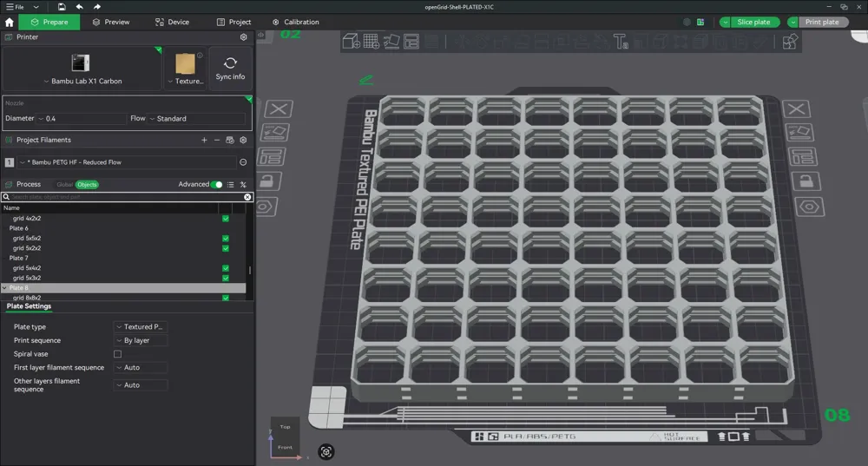Open Other layers filament sequence dropdown
This screenshot has width=868, height=466.
click(141, 385)
